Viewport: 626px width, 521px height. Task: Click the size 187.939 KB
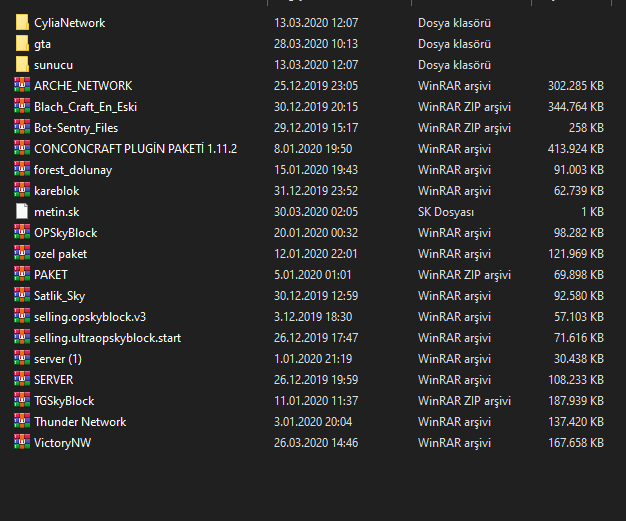click(576, 401)
